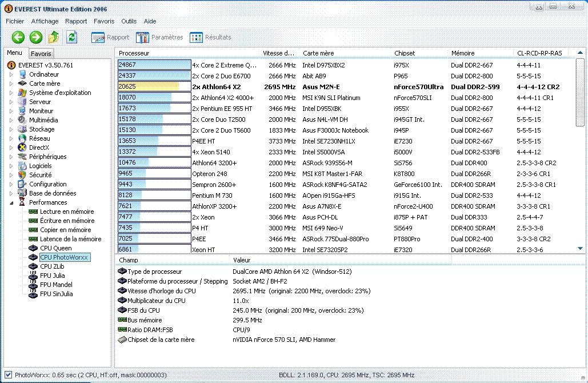Click the results list scroll-down arrow
This screenshot has height=383, width=588.
click(580, 248)
